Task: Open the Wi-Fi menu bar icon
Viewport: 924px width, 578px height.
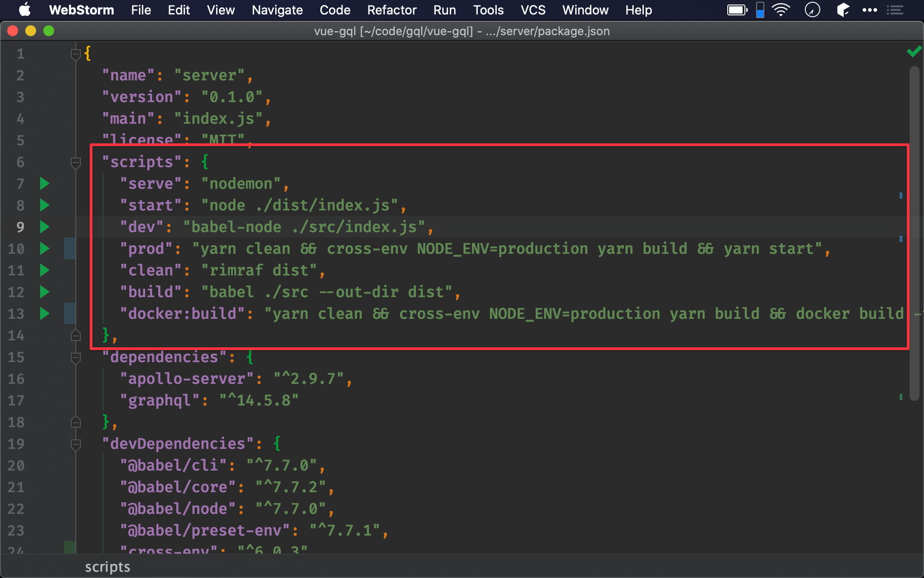Action: coord(781,10)
